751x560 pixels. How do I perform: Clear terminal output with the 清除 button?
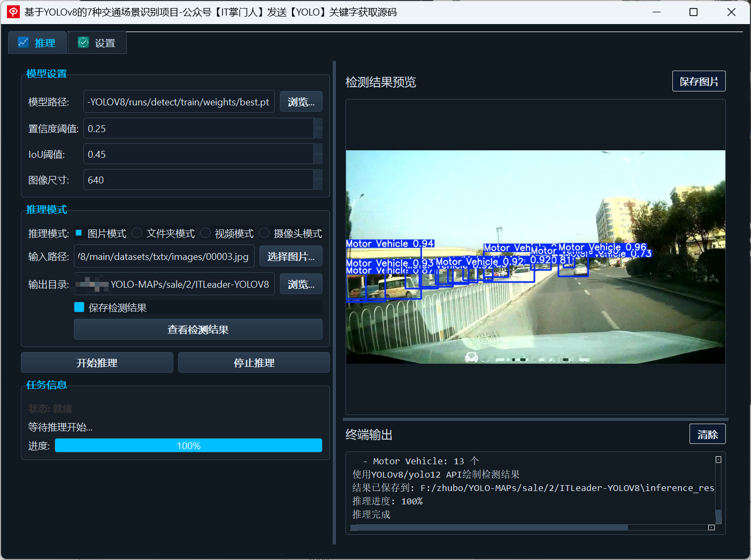click(x=707, y=434)
